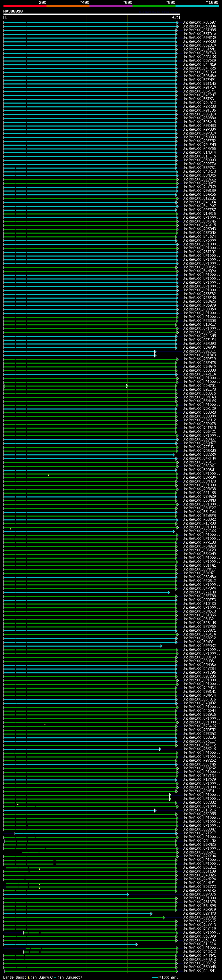Viewport: 222px width, 980px height.
Task: Click the UniRef100_Q6RJY1 entry
Action: point(199,91)
